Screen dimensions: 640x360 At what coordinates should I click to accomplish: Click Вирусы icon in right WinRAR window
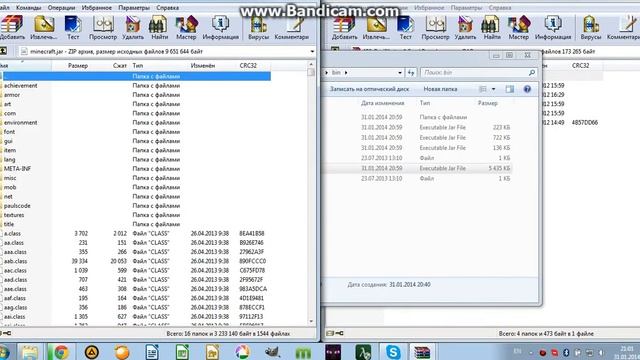pyautogui.click(x=591, y=24)
